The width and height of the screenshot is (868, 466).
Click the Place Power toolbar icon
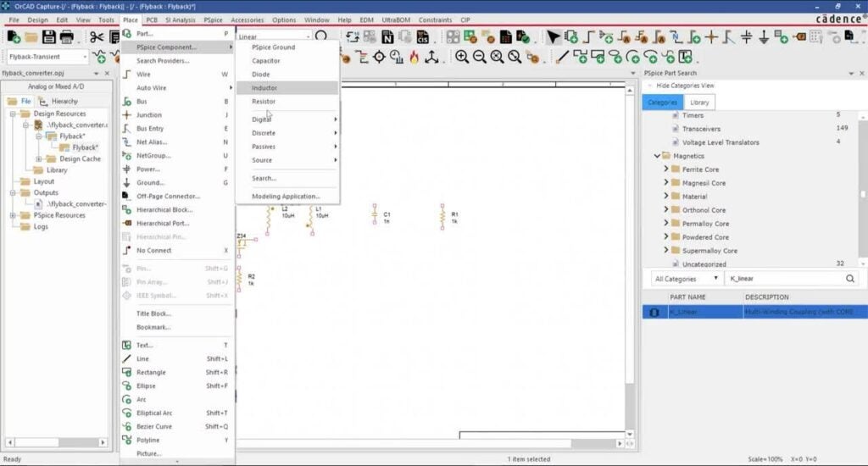tap(747, 37)
